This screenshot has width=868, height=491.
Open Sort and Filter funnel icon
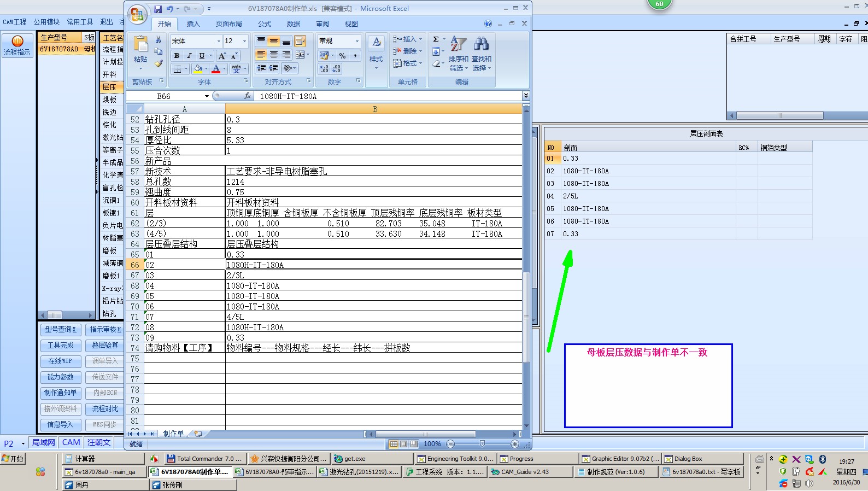click(x=458, y=44)
